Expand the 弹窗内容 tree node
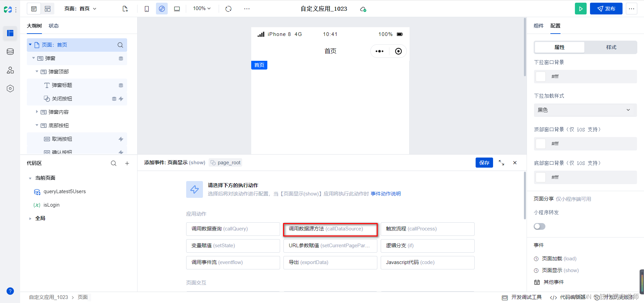This screenshot has height=303, width=644. click(x=37, y=112)
